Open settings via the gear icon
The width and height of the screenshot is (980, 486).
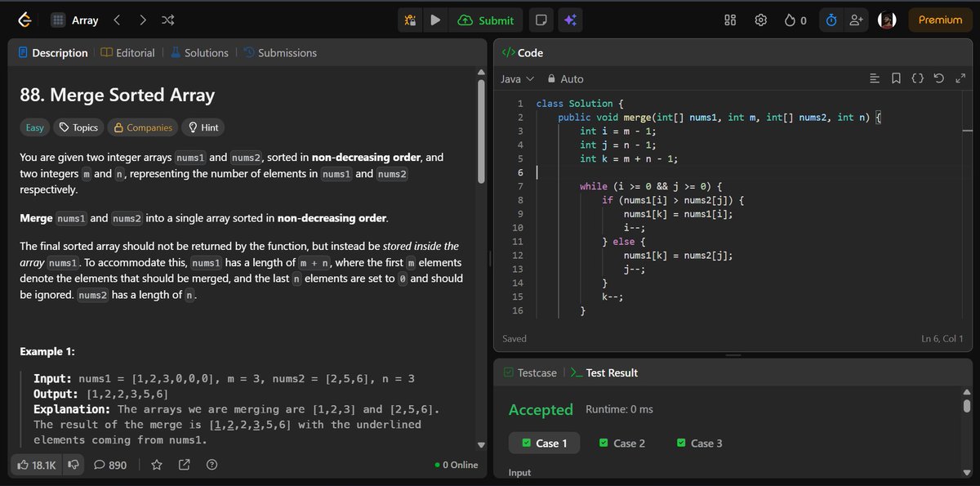(x=760, y=20)
